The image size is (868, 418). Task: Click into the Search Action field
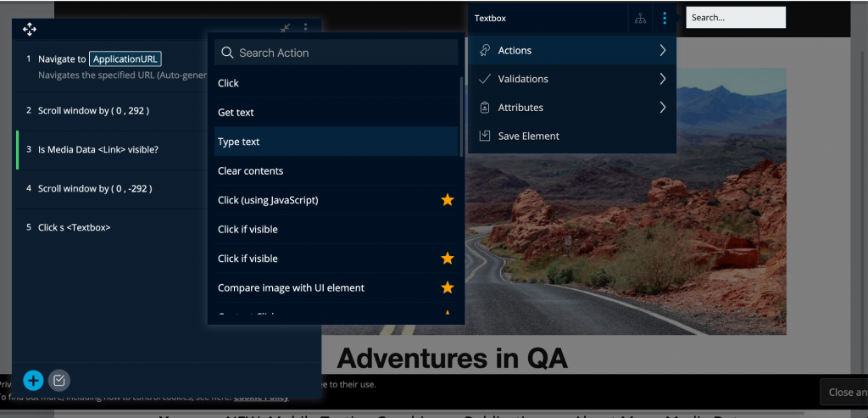pos(339,53)
